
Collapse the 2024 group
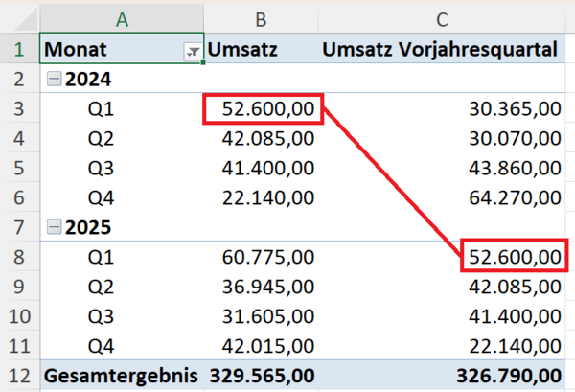(x=54, y=81)
